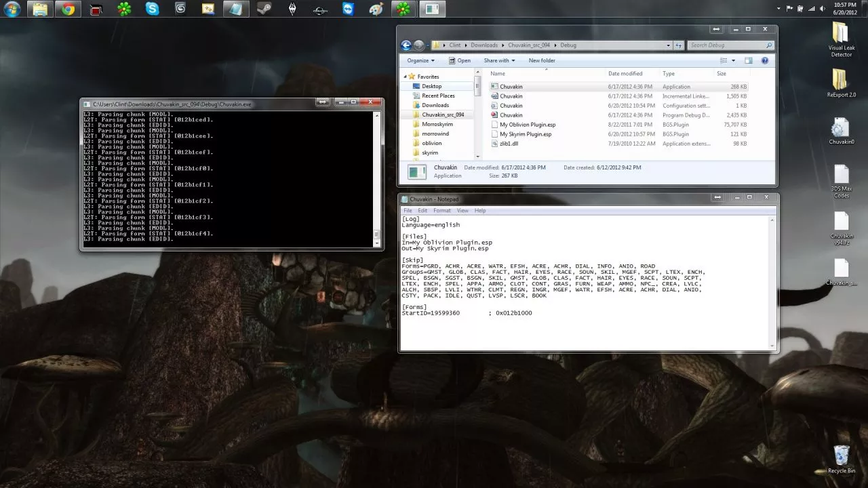Select the Chuvakin Application file row
868x488 pixels.
[x=618, y=87]
